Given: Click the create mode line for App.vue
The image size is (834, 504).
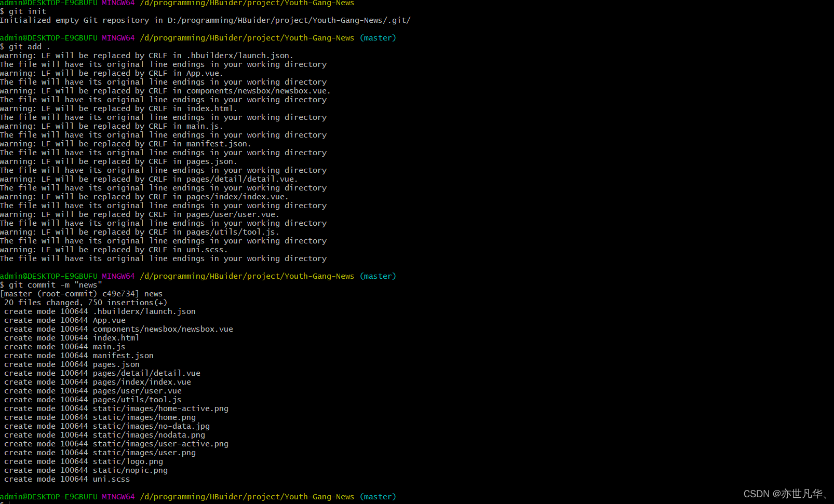Looking at the screenshot, I should point(65,320).
